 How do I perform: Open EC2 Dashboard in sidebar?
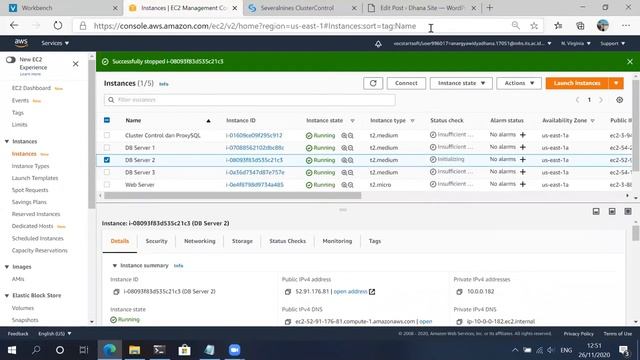click(x=31, y=88)
